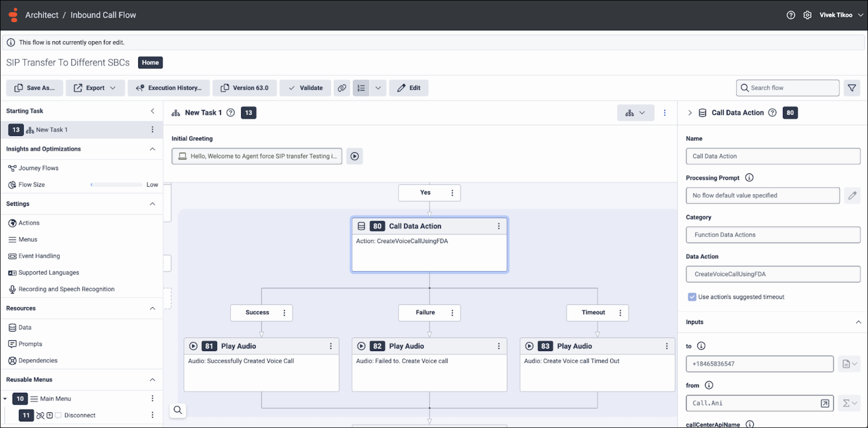
Task: Open Prompts resources
Action: pos(30,344)
